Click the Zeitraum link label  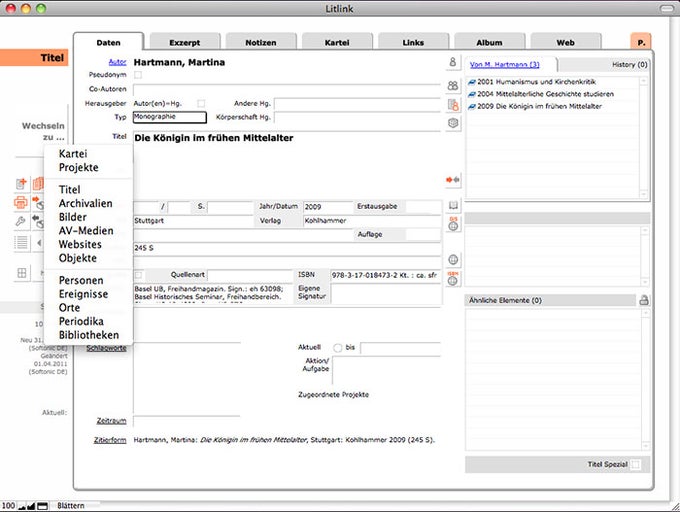coord(111,421)
